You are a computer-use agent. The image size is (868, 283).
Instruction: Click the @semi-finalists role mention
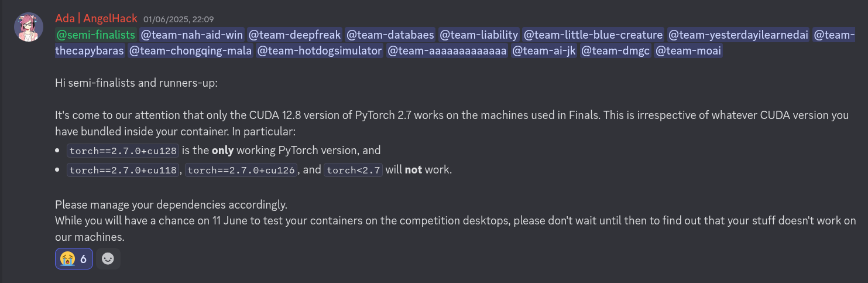tap(95, 35)
